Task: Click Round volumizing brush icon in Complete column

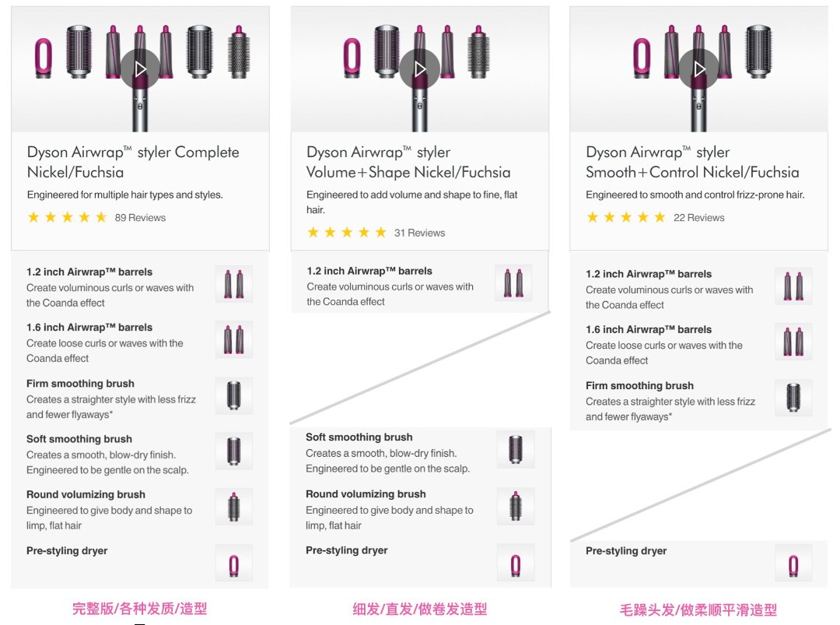Action: [x=234, y=507]
